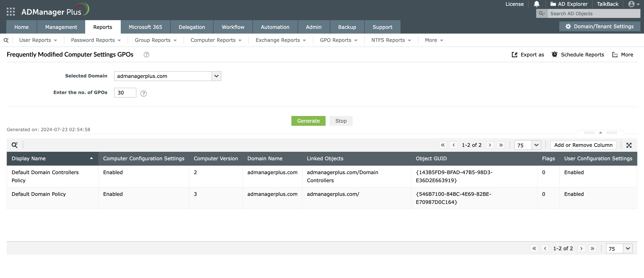Open top rows-per-page 75 dropdown
Viewport: 644px width, 278px height.
point(536,145)
